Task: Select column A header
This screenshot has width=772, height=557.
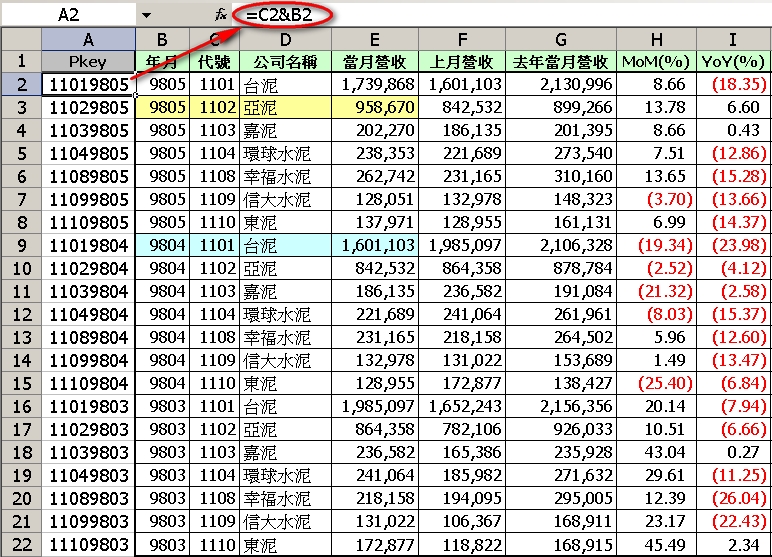Action: (x=88, y=39)
